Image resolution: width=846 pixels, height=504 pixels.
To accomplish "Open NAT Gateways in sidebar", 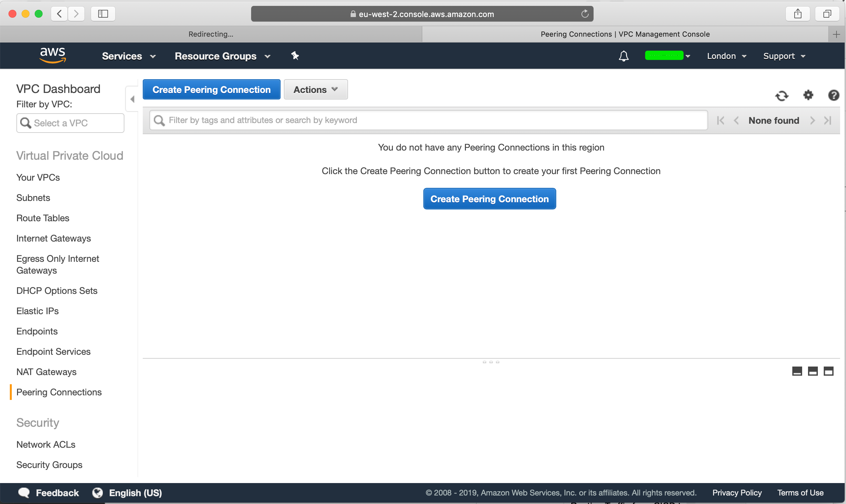I will (46, 372).
